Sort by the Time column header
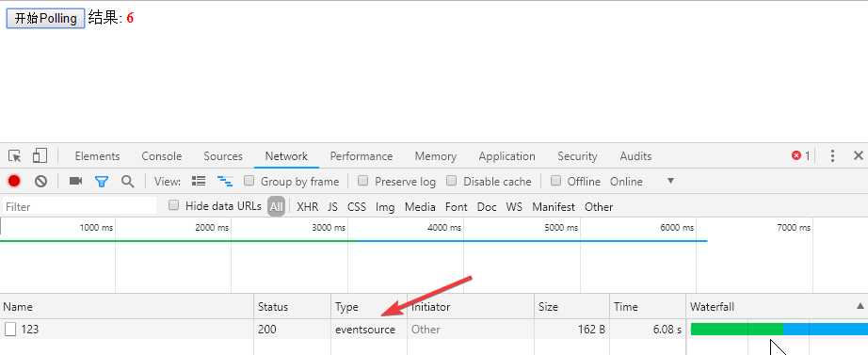Viewport: 868px width, 355px height. click(649, 307)
